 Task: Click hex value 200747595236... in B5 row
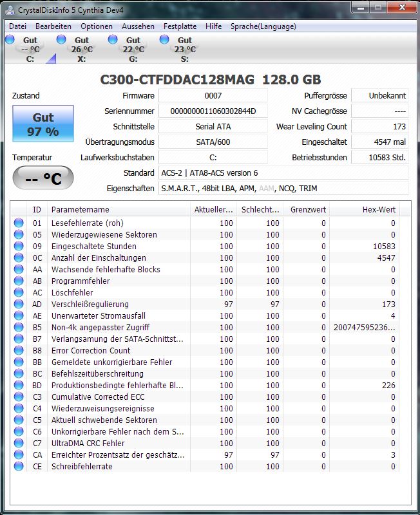tap(365, 327)
